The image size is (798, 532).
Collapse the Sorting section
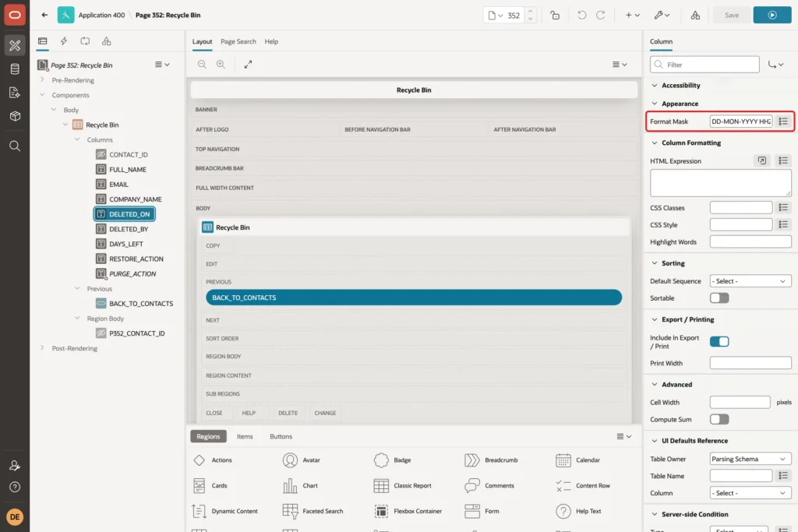tap(655, 263)
